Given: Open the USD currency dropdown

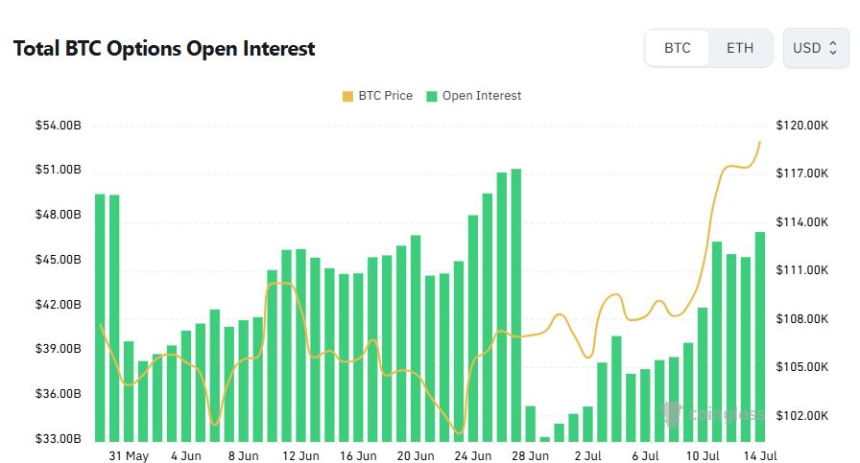Looking at the screenshot, I should coord(815,48).
